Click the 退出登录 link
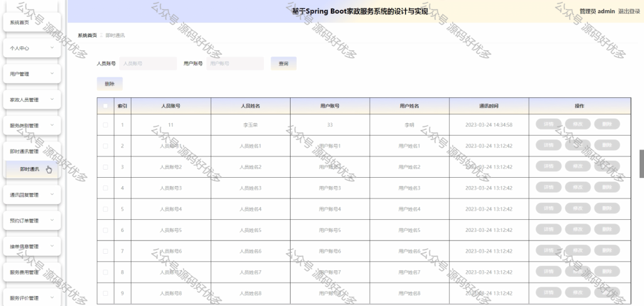The width and height of the screenshot is (644, 306). (629, 11)
